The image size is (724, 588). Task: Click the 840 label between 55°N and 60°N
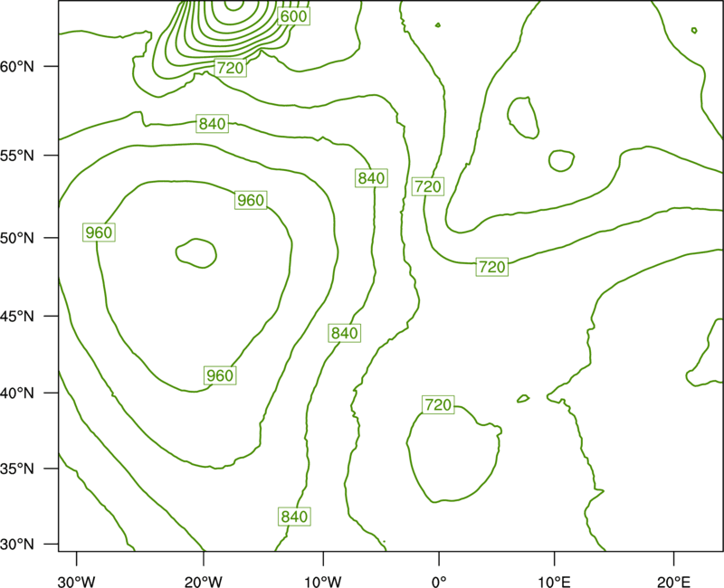213,124
